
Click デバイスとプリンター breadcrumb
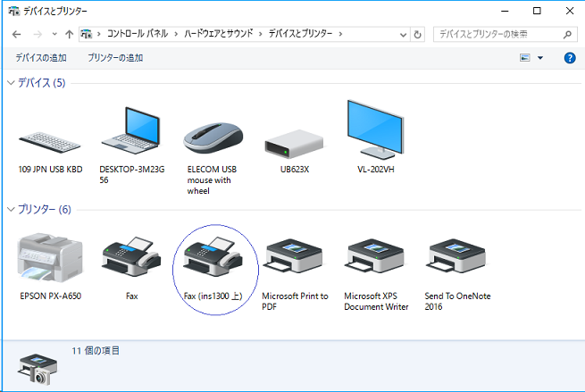pyautogui.click(x=301, y=34)
